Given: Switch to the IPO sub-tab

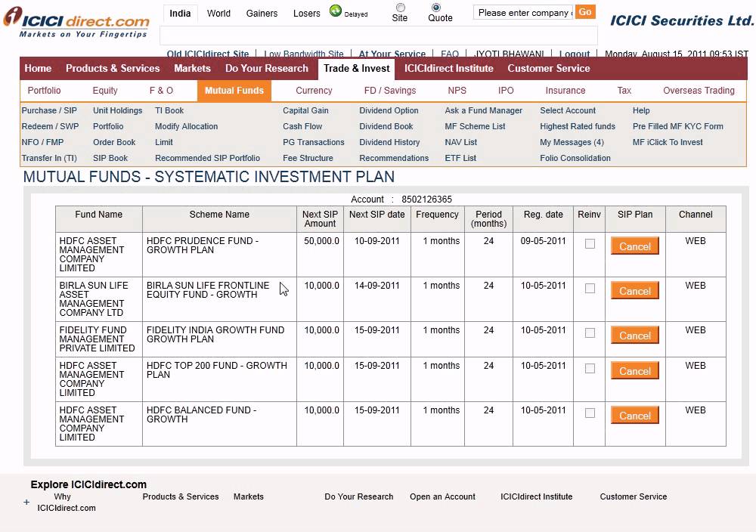Looking at the screenshot, I should (x=506, y=91).
